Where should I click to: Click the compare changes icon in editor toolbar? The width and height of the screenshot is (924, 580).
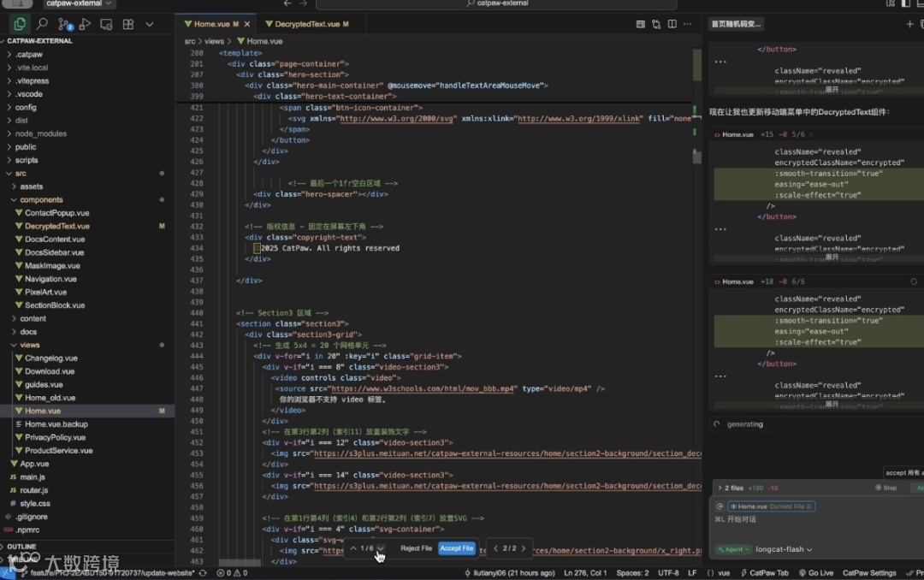[656, 24]
